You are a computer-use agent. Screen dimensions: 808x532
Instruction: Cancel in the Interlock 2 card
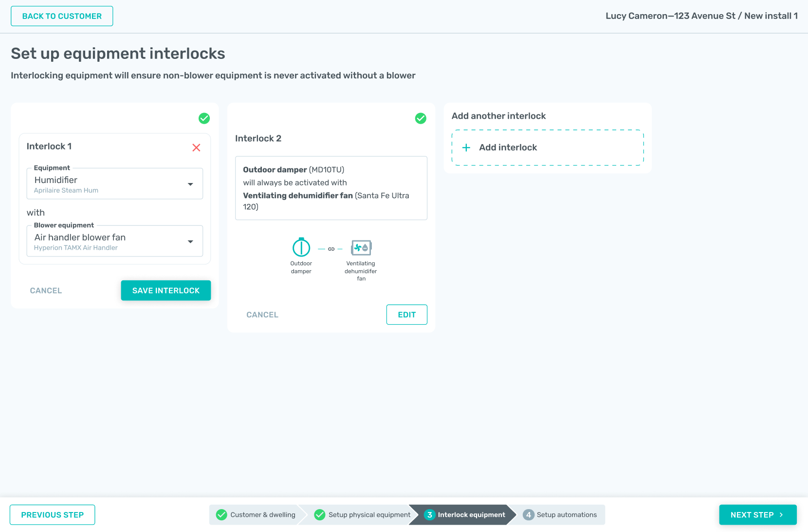tap(262, 315)
